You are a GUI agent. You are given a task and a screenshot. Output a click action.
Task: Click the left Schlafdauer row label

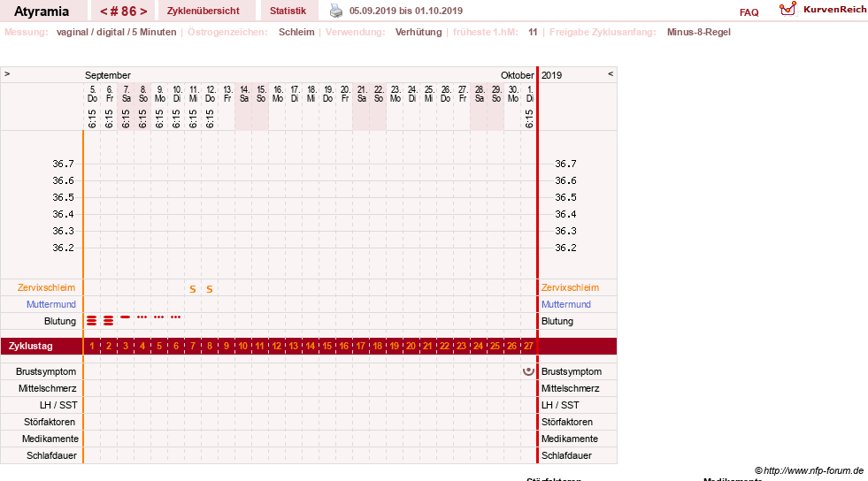51,455
